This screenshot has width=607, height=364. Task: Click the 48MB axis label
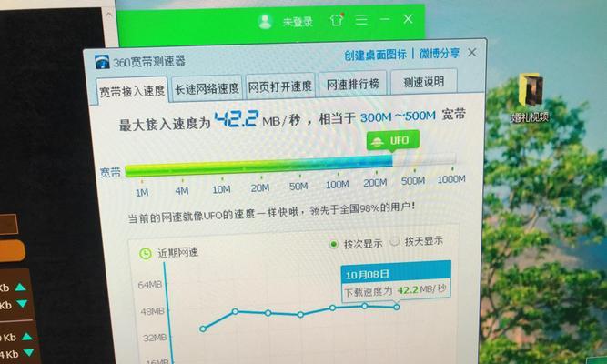[152, 311]
